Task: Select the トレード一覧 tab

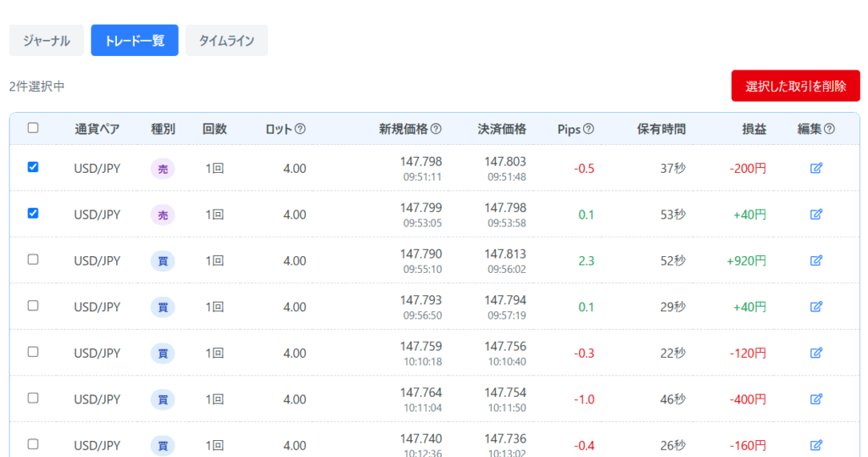Action: (135, 40)
